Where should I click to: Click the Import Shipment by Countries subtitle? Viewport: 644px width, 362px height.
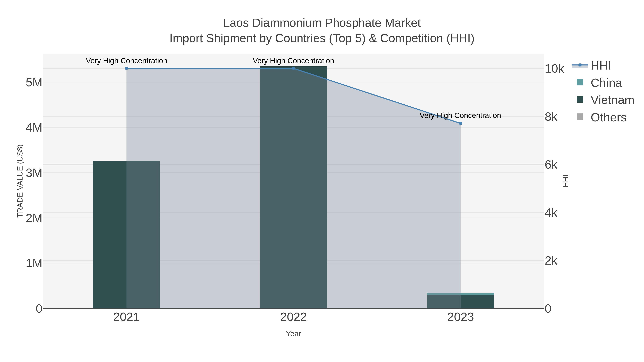coord(322,38)
